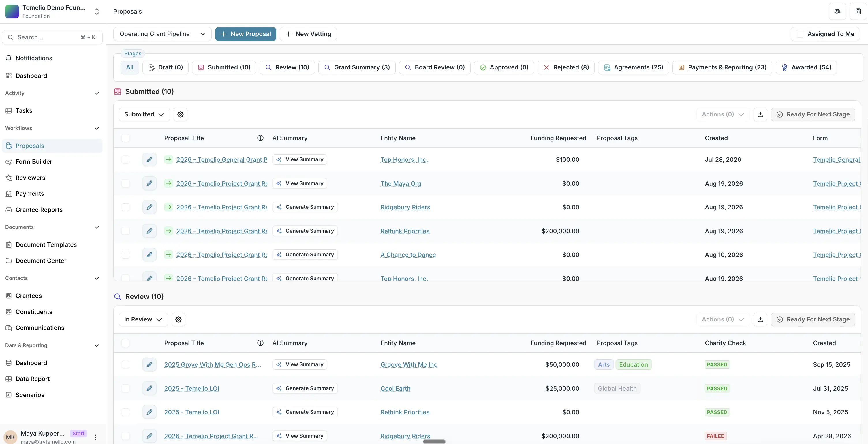Open user options menu beside Maya Kupper
This screenshot has width=868, height=444.
pos(96,437)
